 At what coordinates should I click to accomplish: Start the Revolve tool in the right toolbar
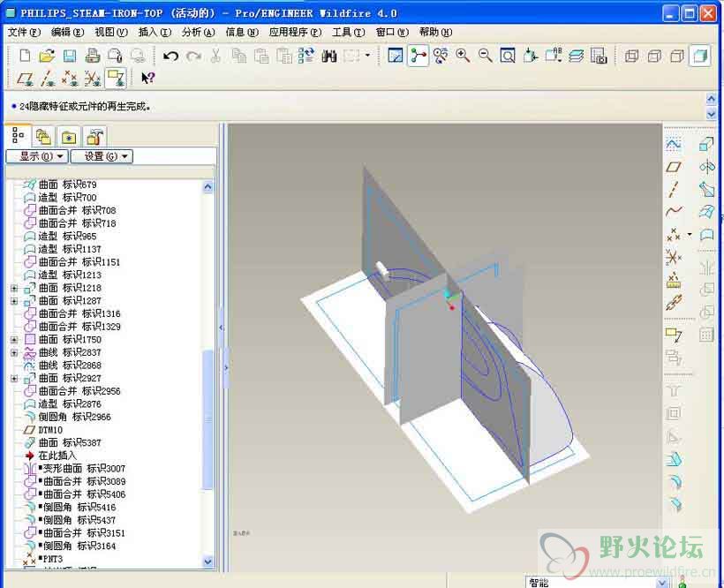pos(706,167)
